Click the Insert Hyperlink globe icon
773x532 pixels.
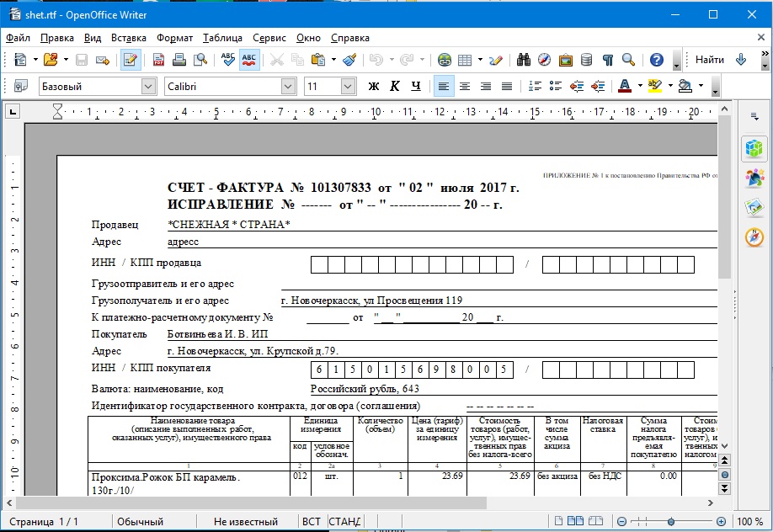[445, 60]
